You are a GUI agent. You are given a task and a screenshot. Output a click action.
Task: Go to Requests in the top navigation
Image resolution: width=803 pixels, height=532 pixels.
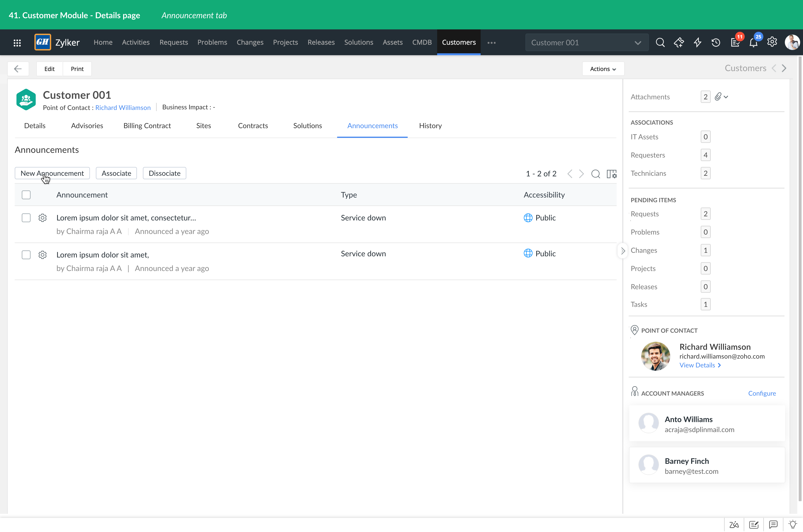174,42
